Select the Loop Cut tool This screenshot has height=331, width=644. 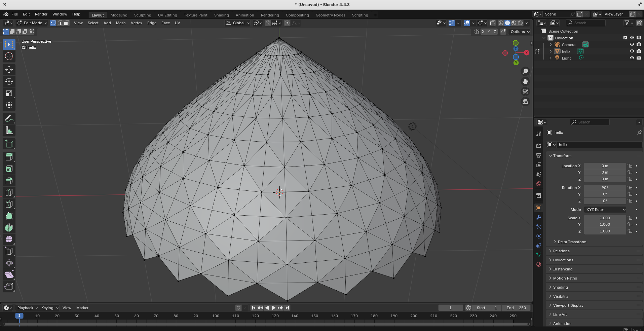click(x=9, y=192)
